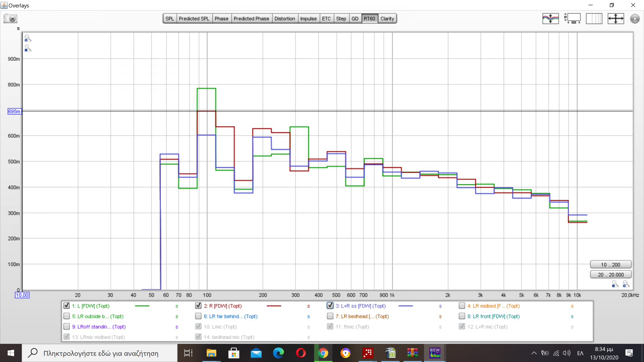The height and width of the screenshot is (362, 644).
Task: Click the 10,00 frequency axis start field
Action: (x=22, y=295)
